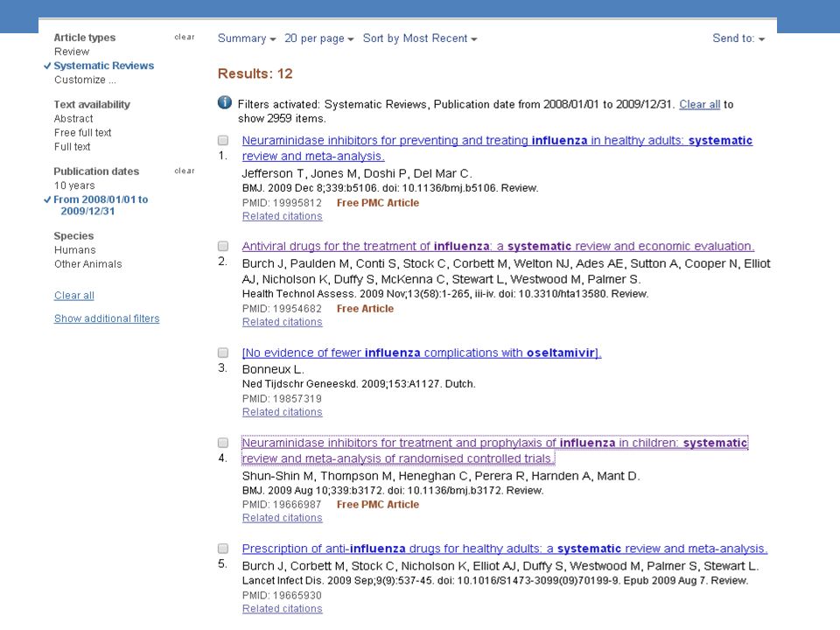840x630 pixels.
Task: Click author name Bonneux L.
Action: [x=273, y=369]
